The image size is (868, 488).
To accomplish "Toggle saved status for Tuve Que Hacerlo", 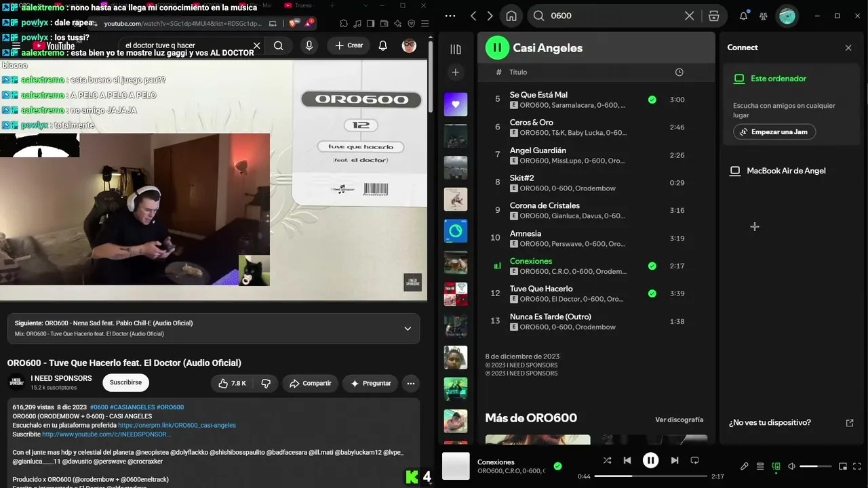I will 652,293.
